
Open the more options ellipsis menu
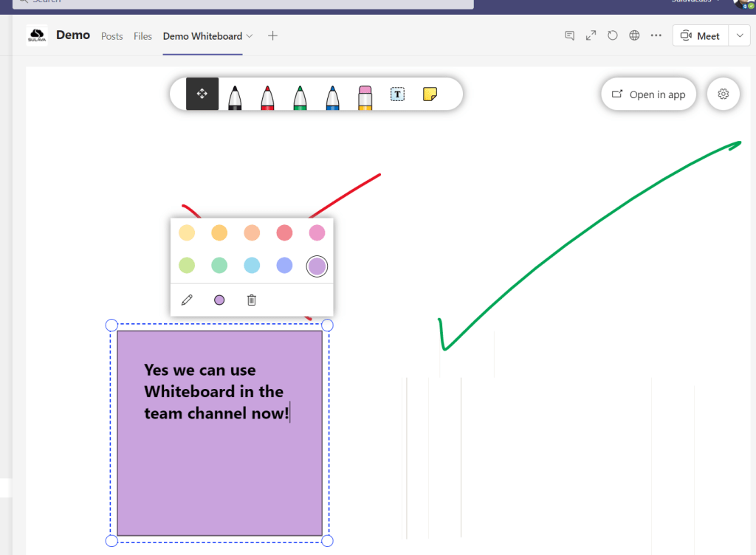click(x=656, y=36)
